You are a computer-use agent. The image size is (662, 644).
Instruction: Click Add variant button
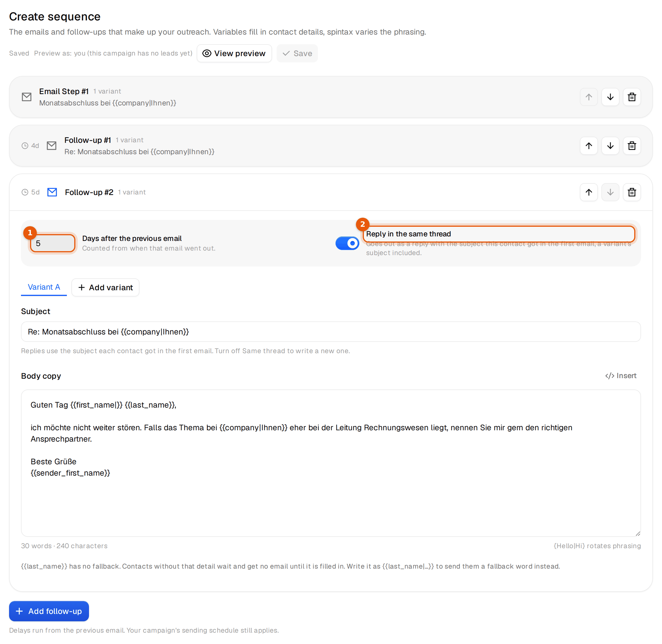(105, 287)
